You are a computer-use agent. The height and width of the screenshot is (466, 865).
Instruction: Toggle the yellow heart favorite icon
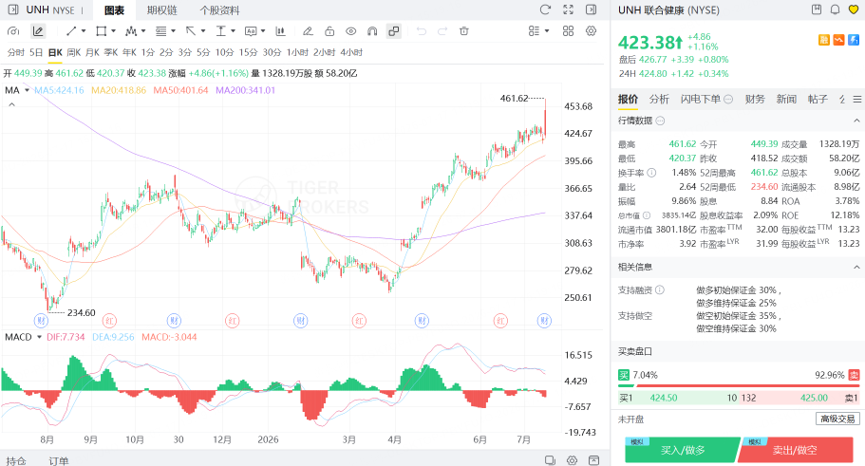tap(853, 9)
